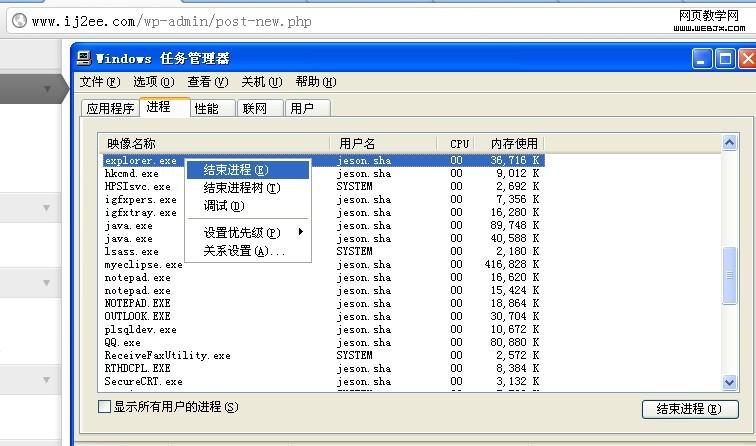Switch to the 性能 tab
Viewport: 756px width, 446px height.
pos(207,108)
